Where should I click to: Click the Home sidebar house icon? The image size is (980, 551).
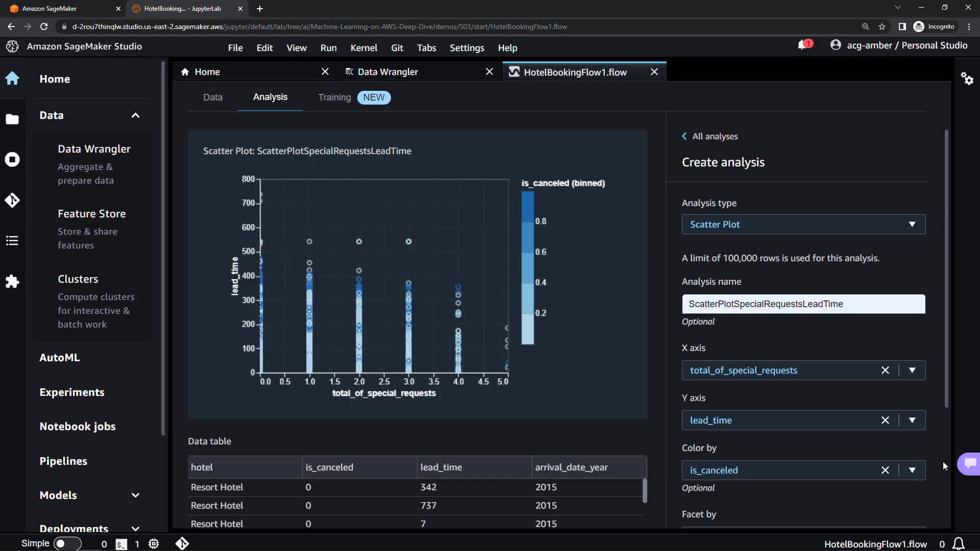(12, 79)
